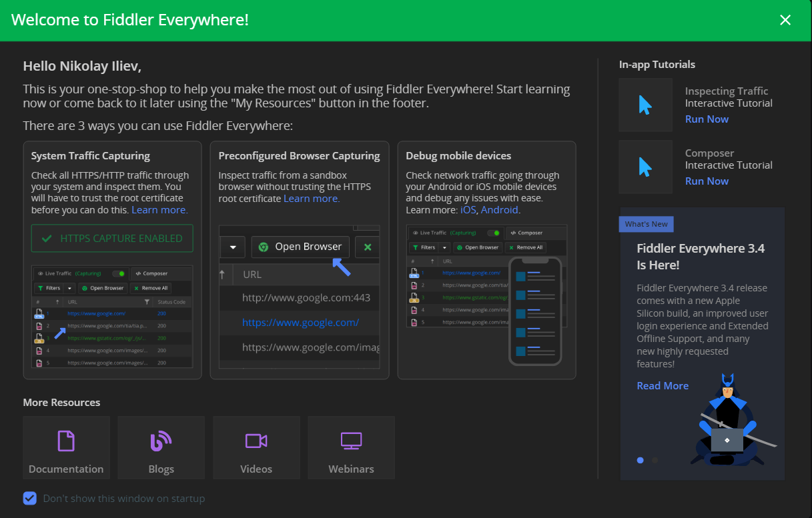Follow the iOS link under Debug mobile devices

click(468, 209)
